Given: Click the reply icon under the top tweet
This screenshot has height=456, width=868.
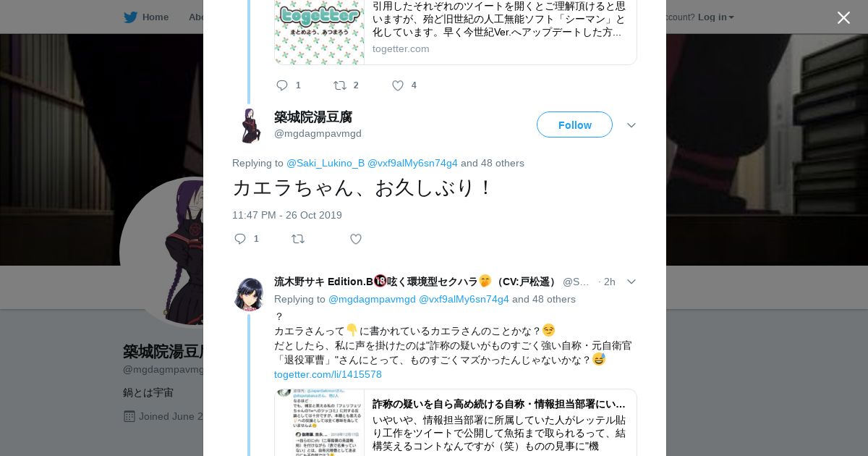Looking at the screenshot, I should [282, 85].
